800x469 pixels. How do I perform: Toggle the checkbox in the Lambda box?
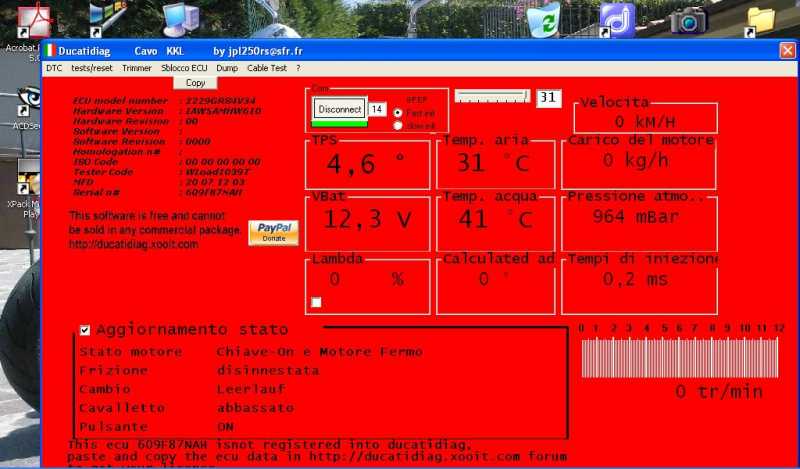[316, 302]
